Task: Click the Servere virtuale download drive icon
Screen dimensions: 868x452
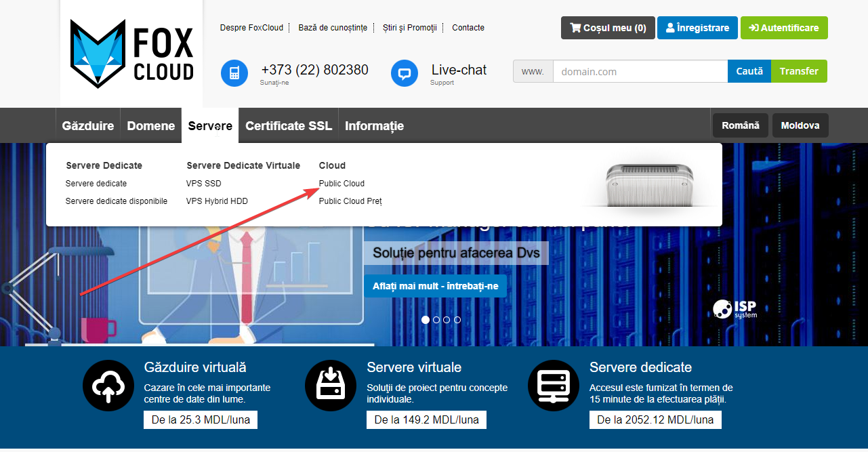Action: point(331,386)
